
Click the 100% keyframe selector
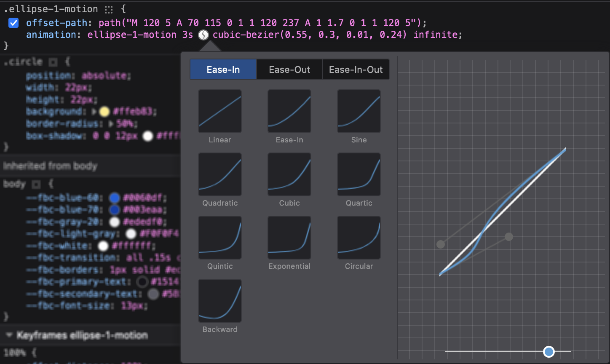click(x=14, y=353)
